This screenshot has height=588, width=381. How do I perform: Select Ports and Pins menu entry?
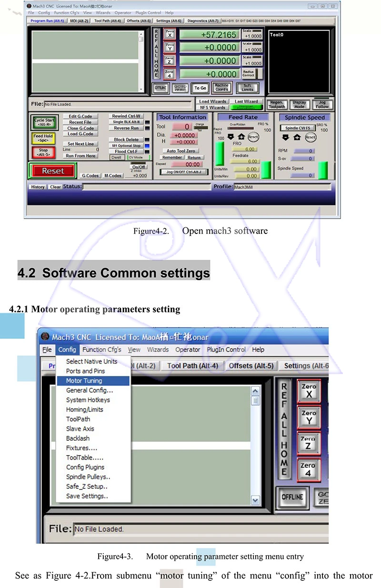pyautogui.click(x=93, y=371)
